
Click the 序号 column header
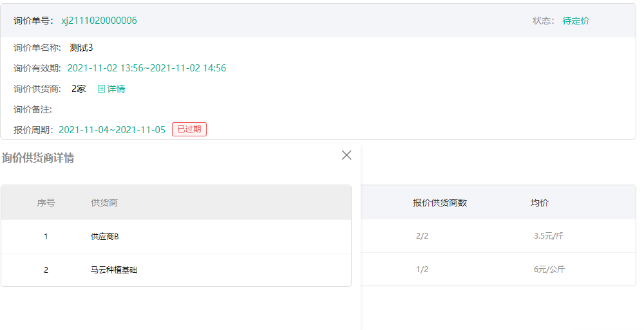pos(46,203)
